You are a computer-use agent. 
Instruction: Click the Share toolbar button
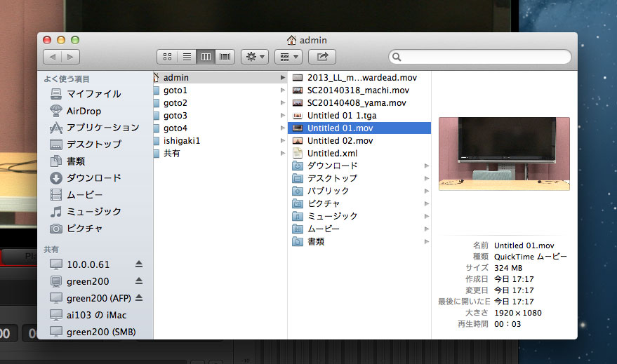pyautogui.click(x=322, y=57)
